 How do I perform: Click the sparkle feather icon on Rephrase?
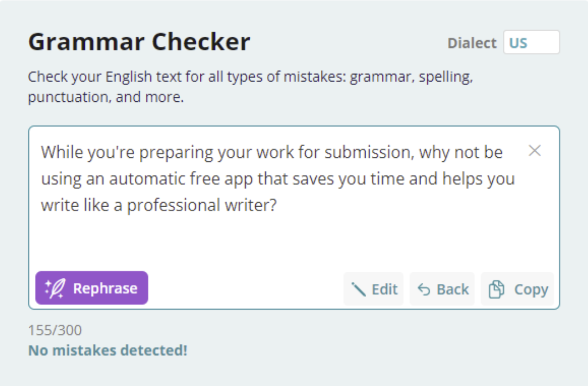[55, 288]
